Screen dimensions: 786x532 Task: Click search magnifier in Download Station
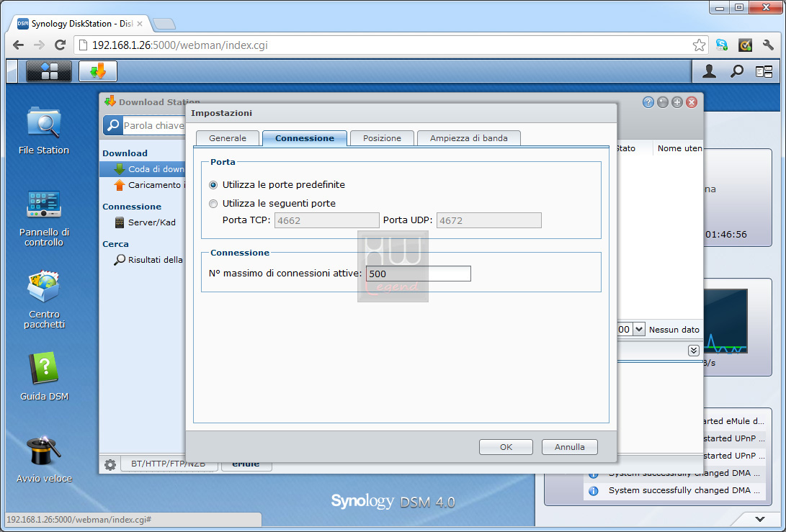(113, 125)
